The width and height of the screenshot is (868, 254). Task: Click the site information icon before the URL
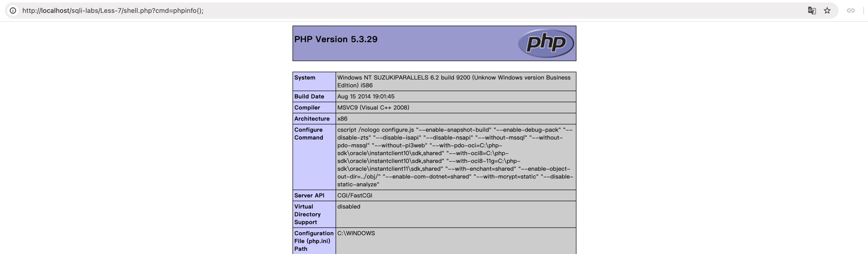tap(13, 10)
